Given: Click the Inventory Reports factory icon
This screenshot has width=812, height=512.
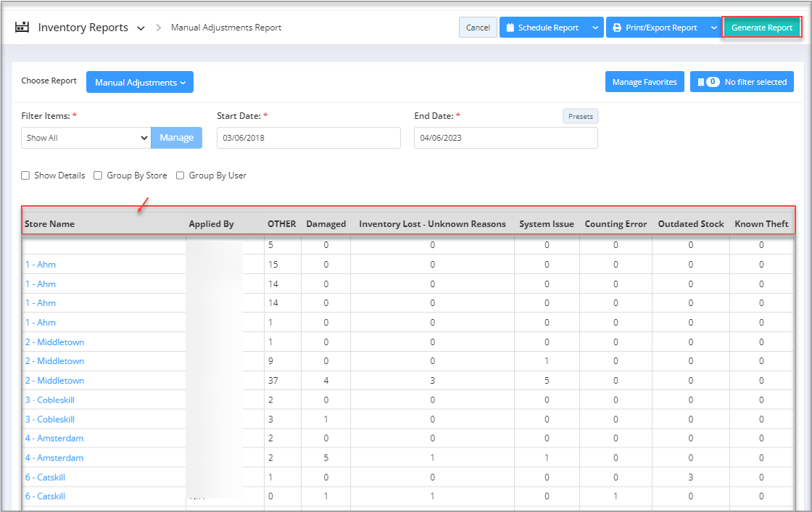Looking at the screenshot, I should coord(22,27).
